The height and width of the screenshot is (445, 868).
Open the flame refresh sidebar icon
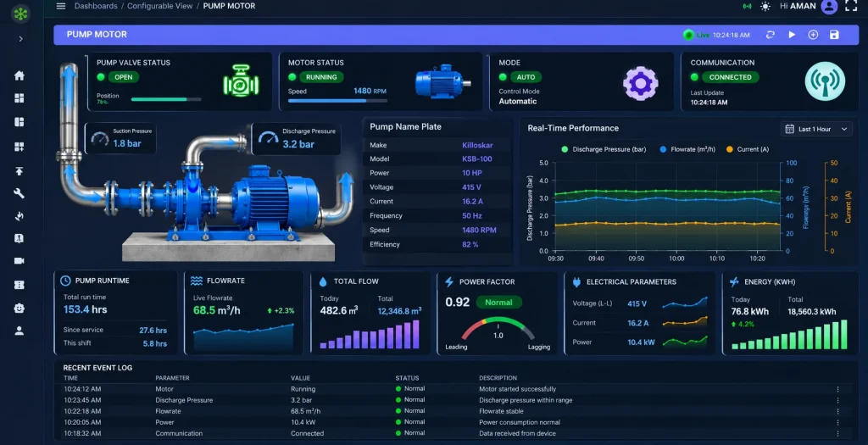point(19,216)
